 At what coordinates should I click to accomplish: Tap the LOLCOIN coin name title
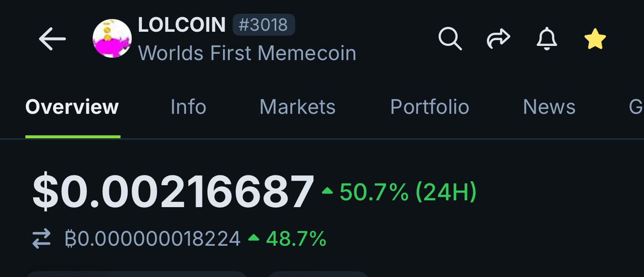click(182, 25)
